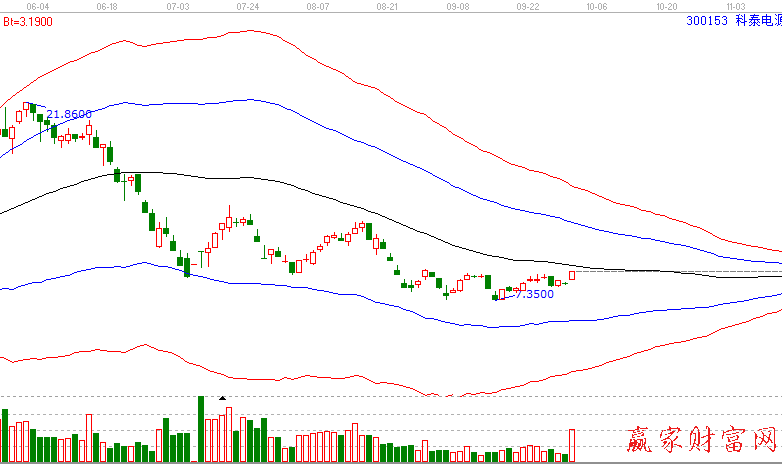This screenshot has width=782, height=464.
Task: Click the rightmost red volume bar
Action: [x=573, y=445]
